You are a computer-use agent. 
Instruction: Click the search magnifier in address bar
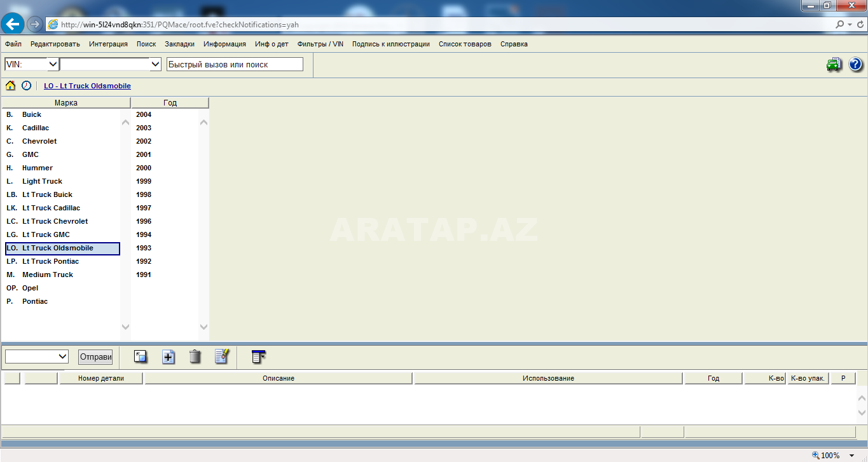(x=841, y=24)
